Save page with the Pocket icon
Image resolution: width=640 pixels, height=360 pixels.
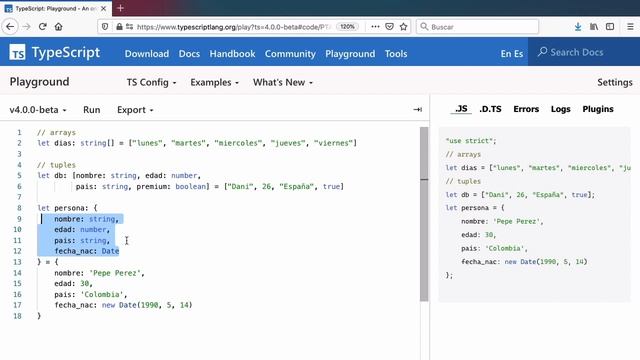pos(389,27)
